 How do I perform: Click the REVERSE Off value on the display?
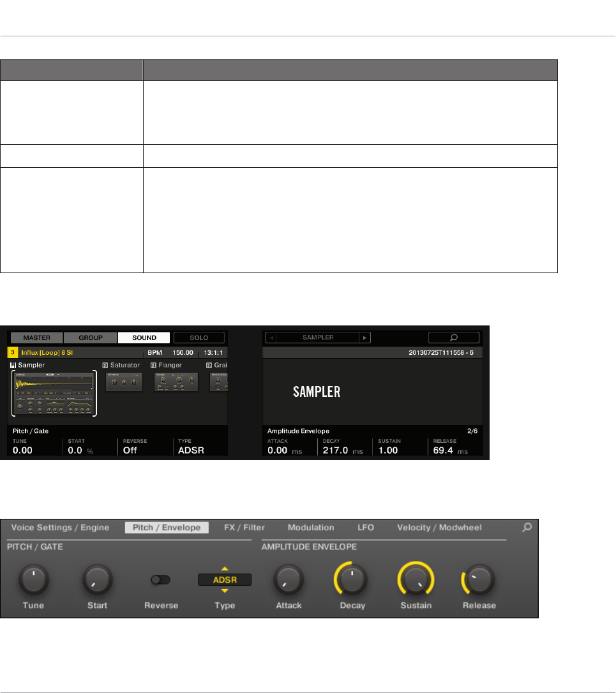[130, 451]
